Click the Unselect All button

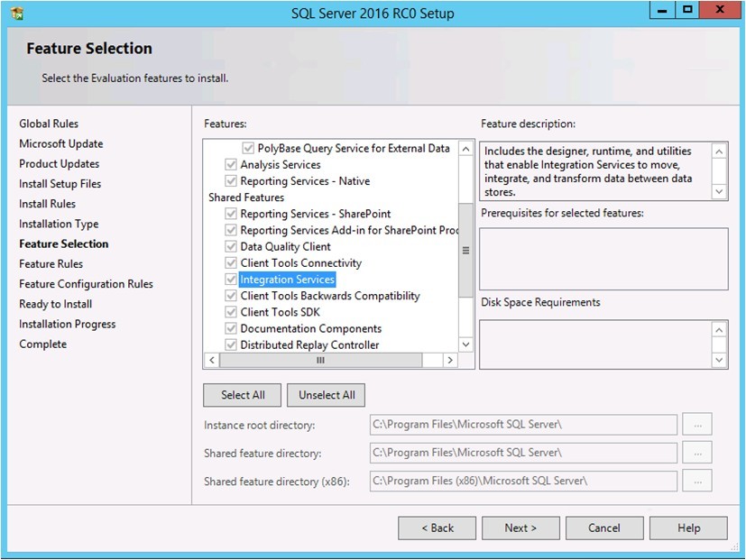click(326, 395)
